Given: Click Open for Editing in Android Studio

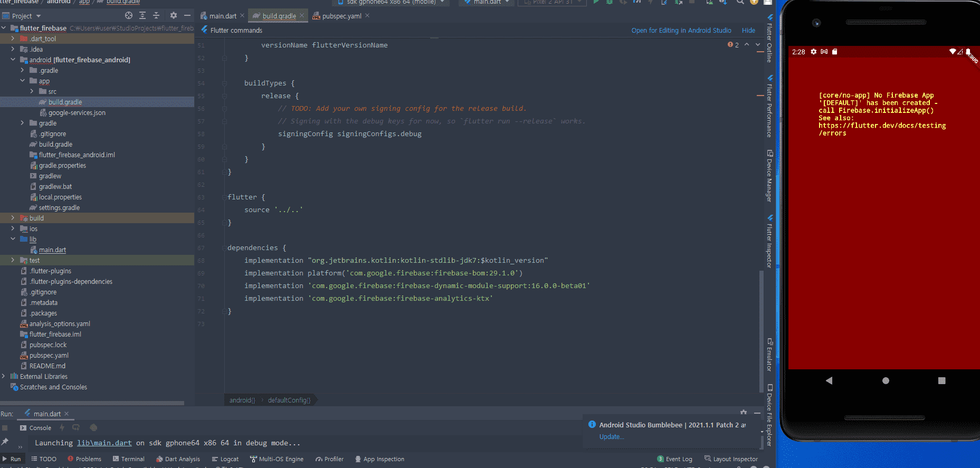Looking at the screenshot, I should (681, 30).
